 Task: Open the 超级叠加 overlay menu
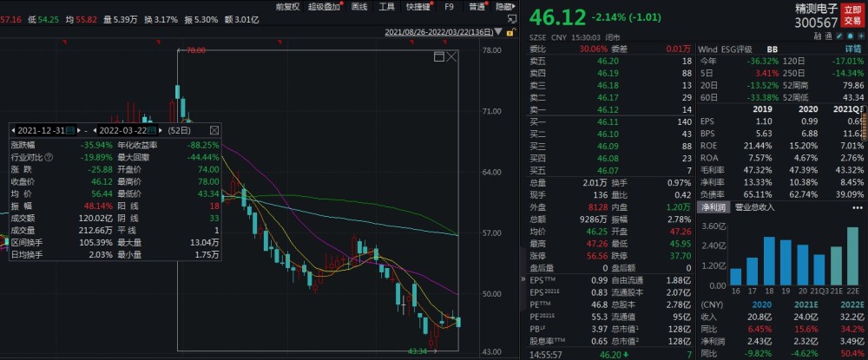pos(325,7)
